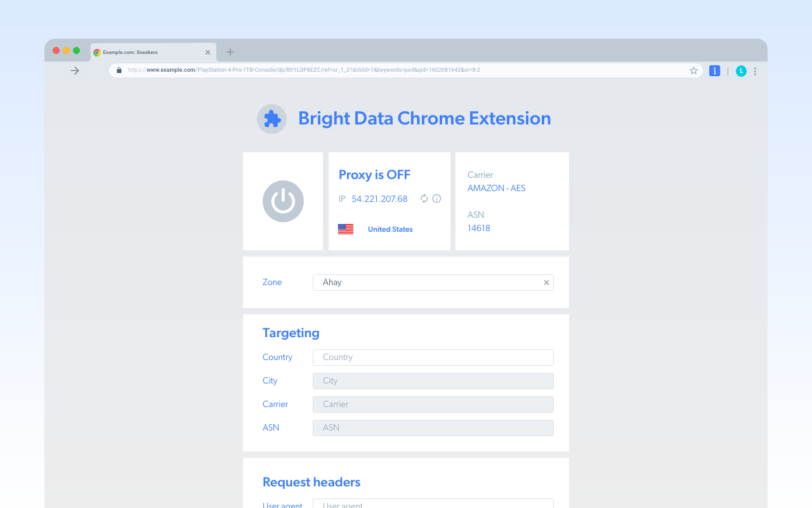Image resolution: width=812 pixels, height=508 pixels.
Task: Click the L profile avatar
Action: coord(740,70)
